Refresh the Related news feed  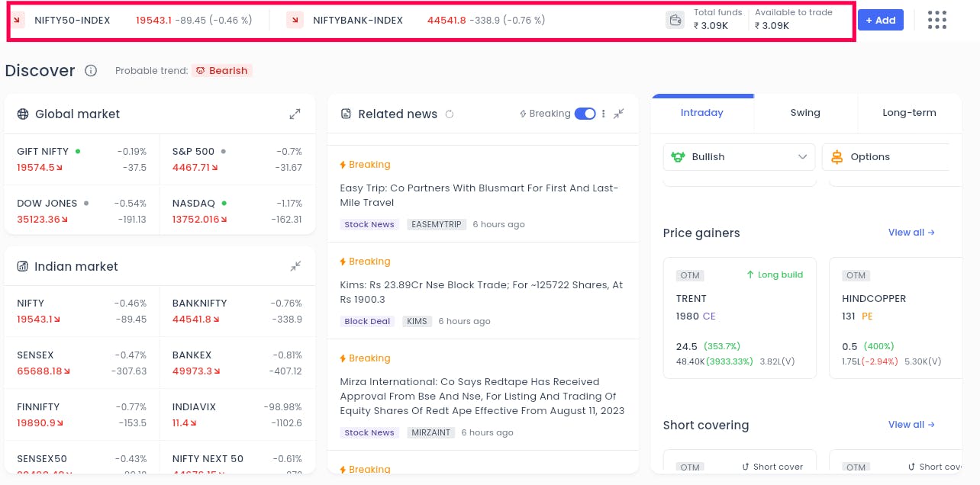(450, 114)
